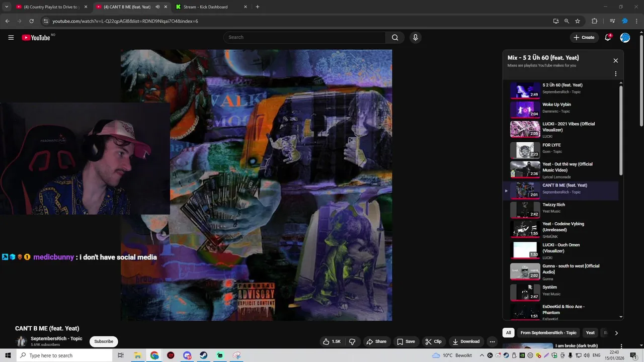Install app icon in address bar
The width and height of the screenshot is (644, 362).
(x=555, y=21)
